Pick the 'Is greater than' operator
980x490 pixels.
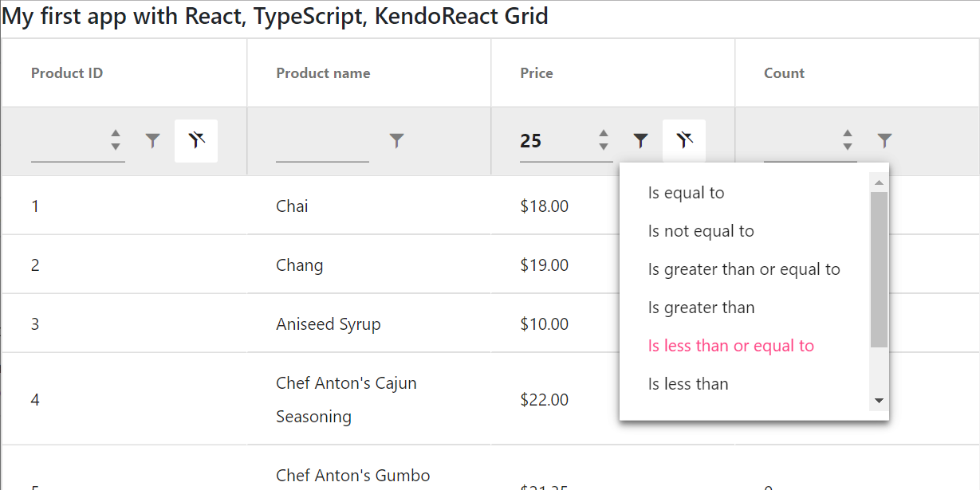coord(702,307)
